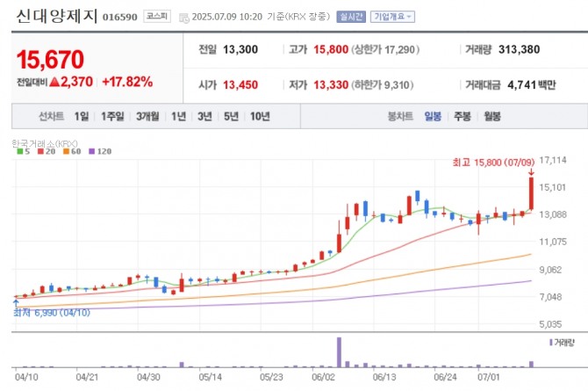Screen dimensions: 588x391
Task: Click the blue arrow at 최저 6,990 marker
Action: point(16,301)
